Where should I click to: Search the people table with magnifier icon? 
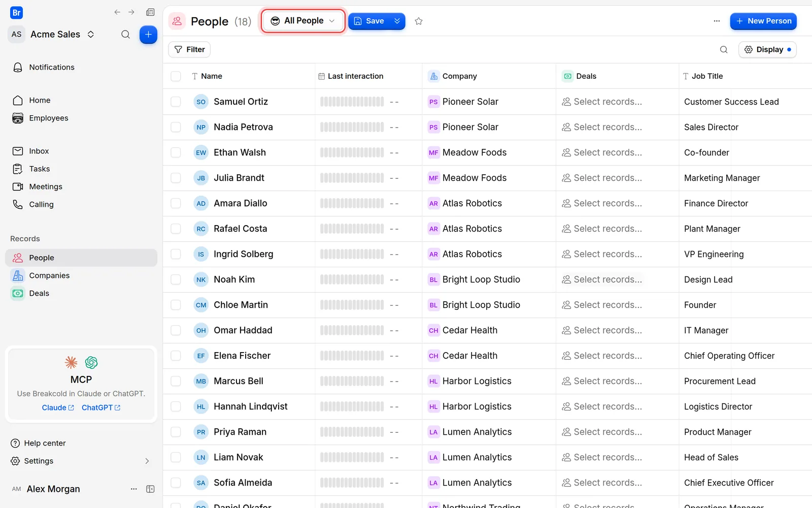pyautogui.click(x=724, y=49)
